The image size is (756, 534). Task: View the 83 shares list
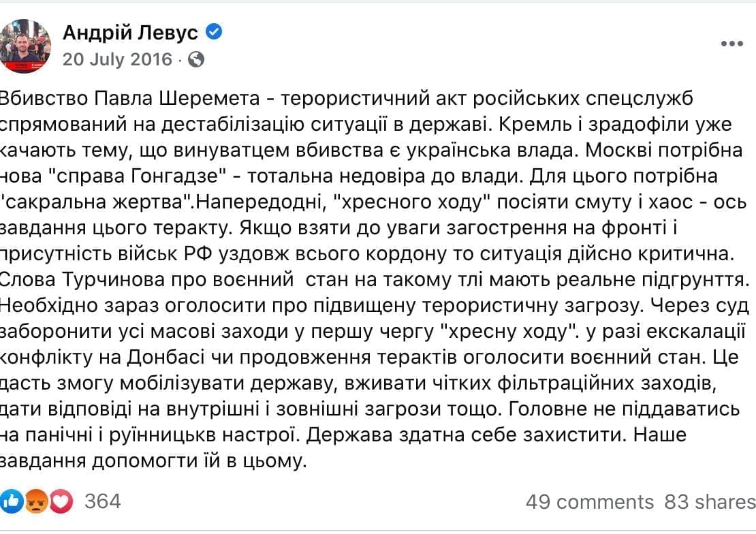710,502
